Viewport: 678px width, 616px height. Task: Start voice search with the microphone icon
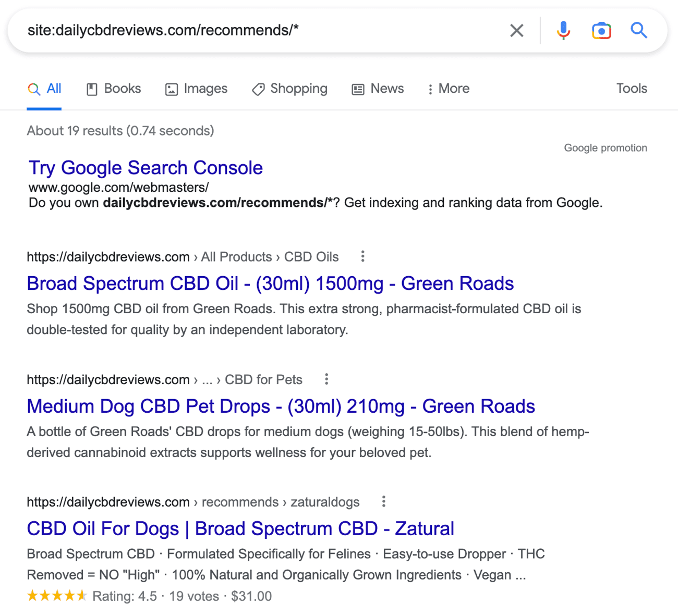tap(563, 31)
